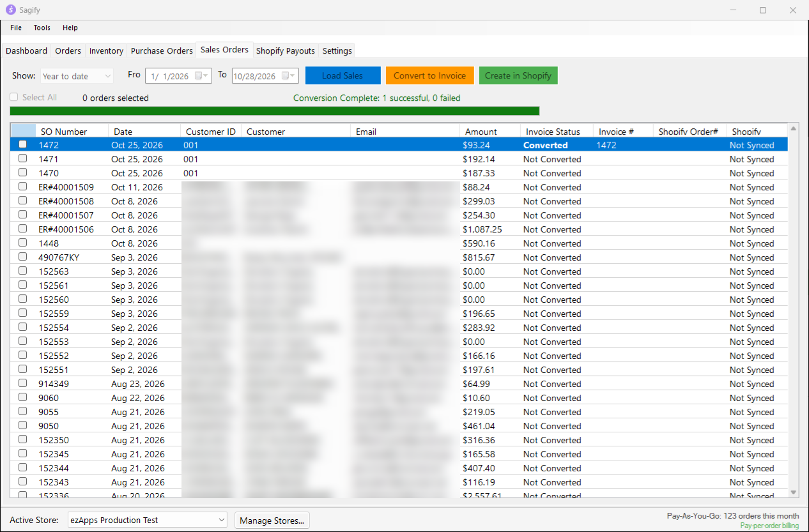Go to the Shopify Payouts tab

coord(286,50)
